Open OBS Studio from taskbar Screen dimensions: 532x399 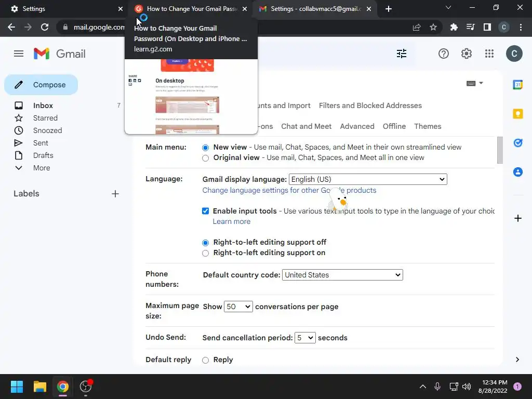[x=86, y=387]
